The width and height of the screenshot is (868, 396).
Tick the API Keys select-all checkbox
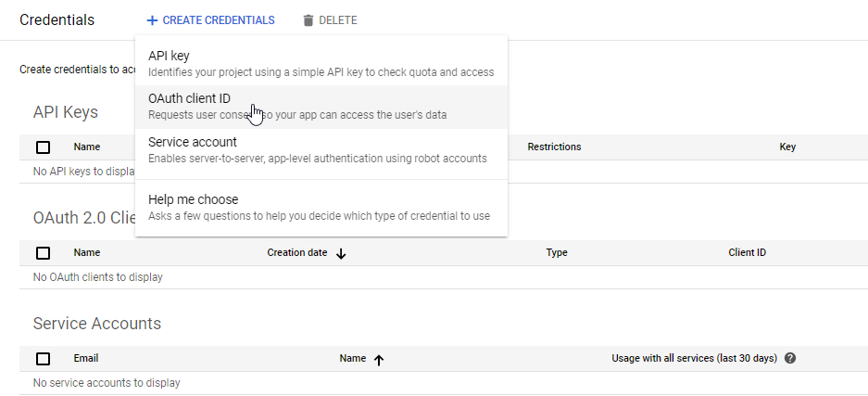[43, 147]
